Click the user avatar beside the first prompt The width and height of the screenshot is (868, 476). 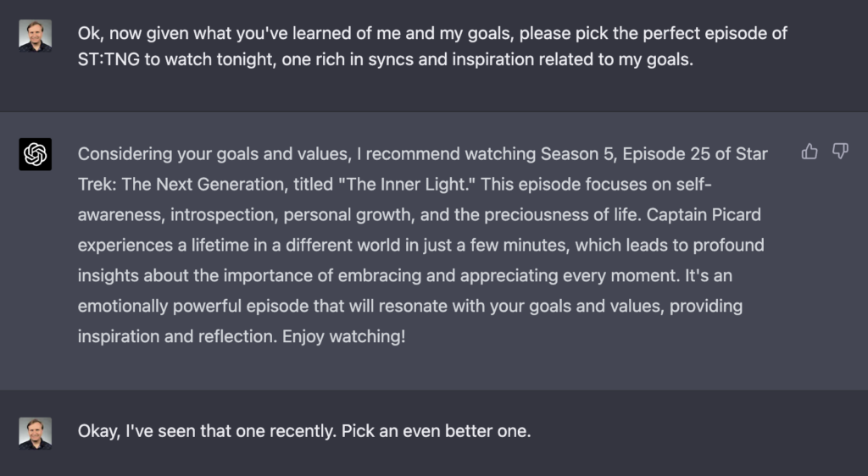coord(36,36)
